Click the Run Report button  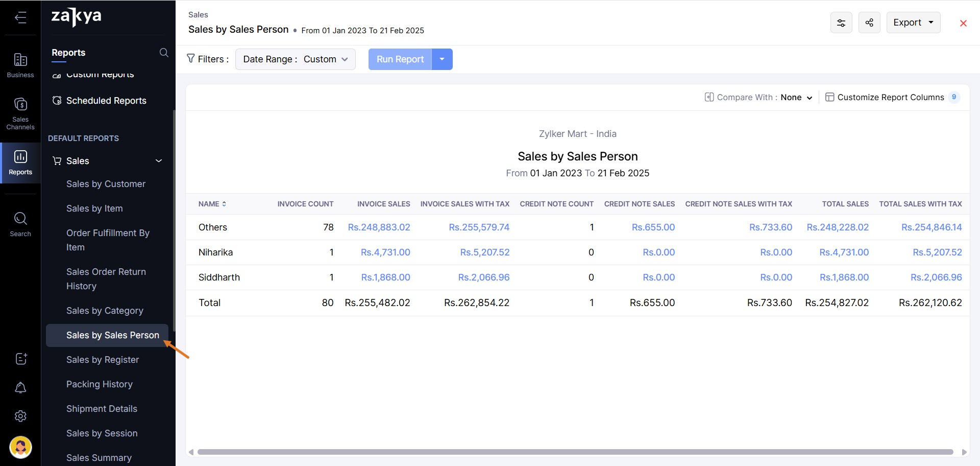[x=400, y=59]
